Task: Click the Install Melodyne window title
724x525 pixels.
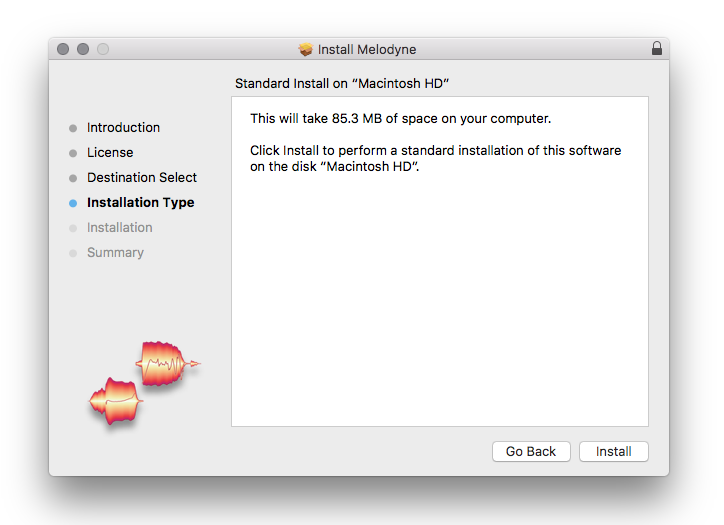Action: tap(367, 49)
